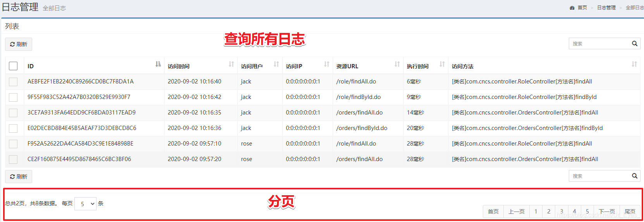
Task: Click the 下一页 next page button
Action: 607,212
